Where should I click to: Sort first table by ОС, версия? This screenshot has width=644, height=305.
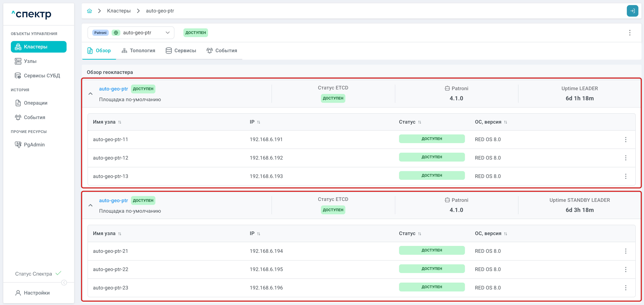[x=505, y=122]
